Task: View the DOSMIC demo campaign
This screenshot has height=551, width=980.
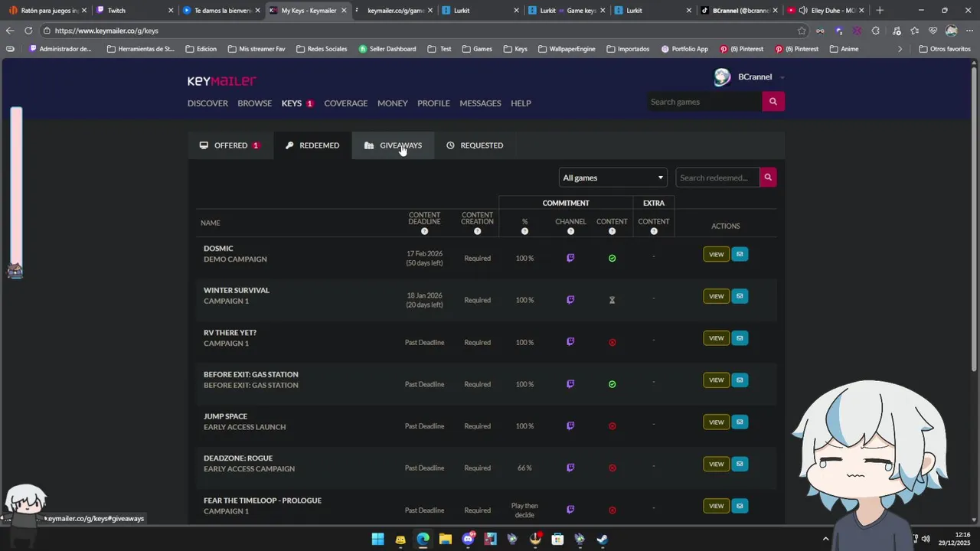Action: coord(716,254)
